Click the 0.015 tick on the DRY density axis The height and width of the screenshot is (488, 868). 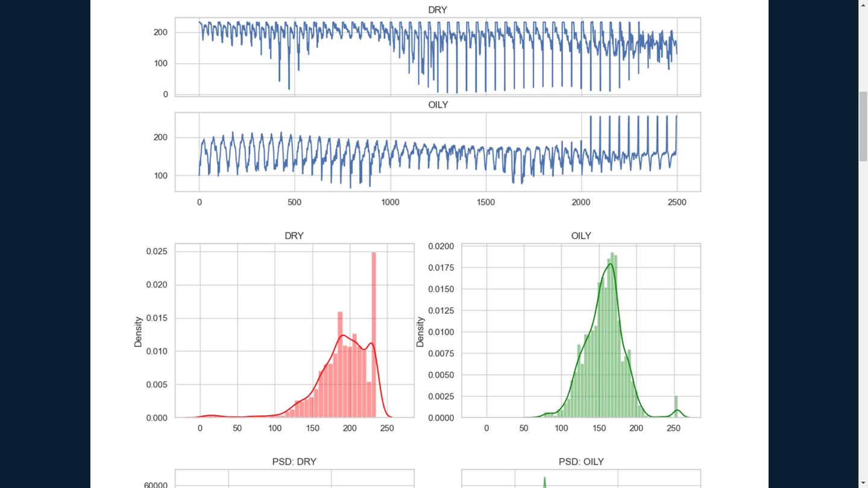157,318
